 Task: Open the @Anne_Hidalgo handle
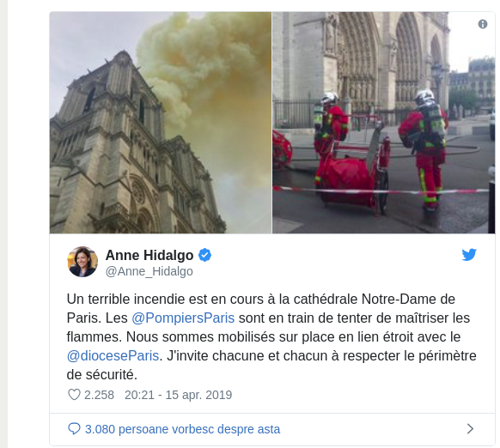coord(149,271)
